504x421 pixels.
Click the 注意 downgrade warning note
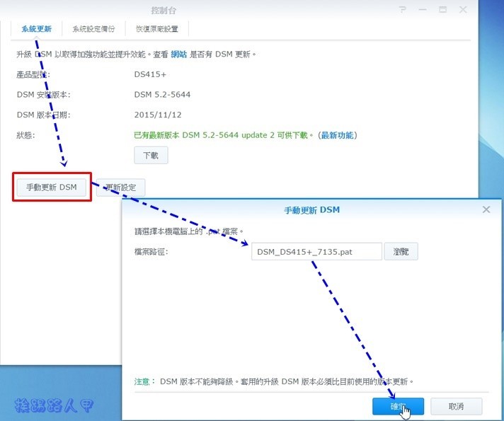tap(274, 381)
